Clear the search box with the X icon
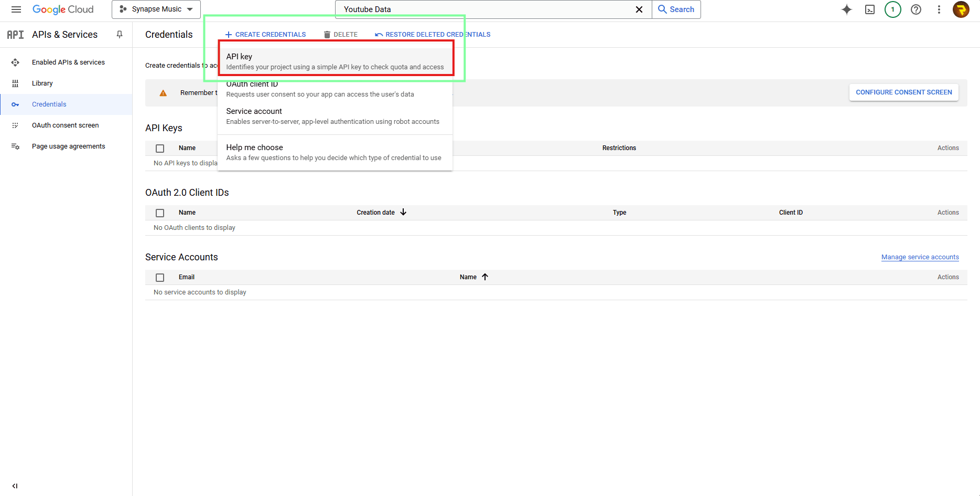The width and height of the screenshot is (980, 496). 639,9
